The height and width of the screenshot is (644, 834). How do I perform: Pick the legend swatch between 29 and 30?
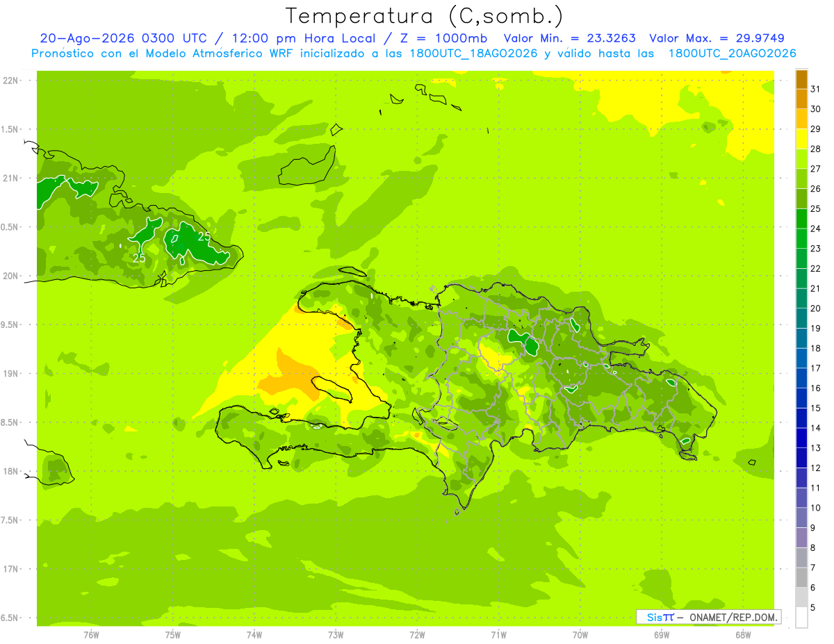tap(801, 119)
